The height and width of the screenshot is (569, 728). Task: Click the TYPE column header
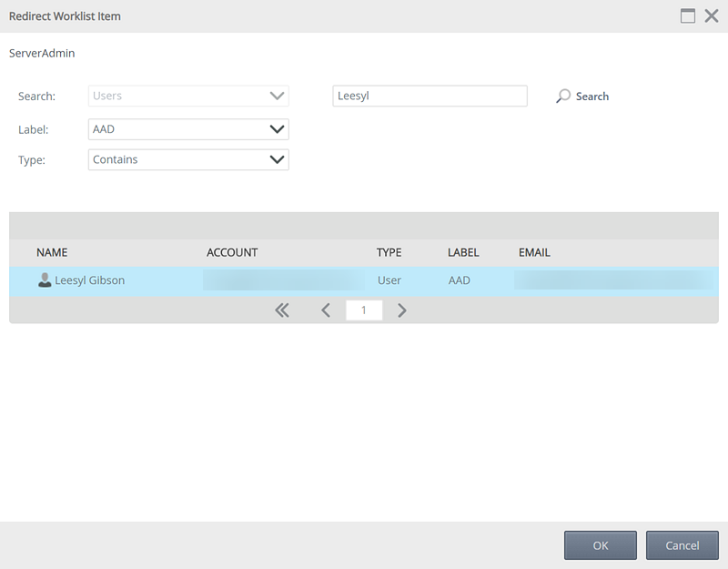tap(389, 252)
